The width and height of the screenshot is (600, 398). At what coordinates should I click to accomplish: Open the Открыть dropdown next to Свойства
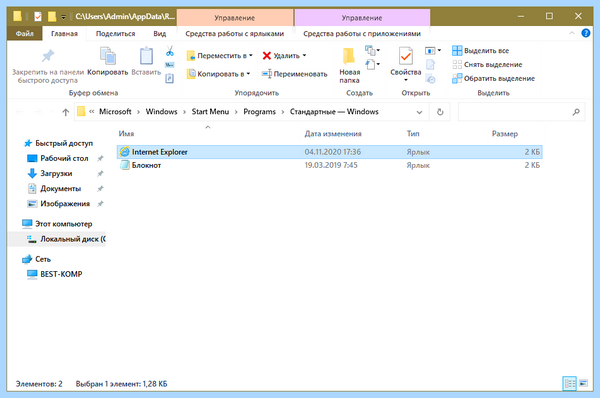(x=434, y=51)
